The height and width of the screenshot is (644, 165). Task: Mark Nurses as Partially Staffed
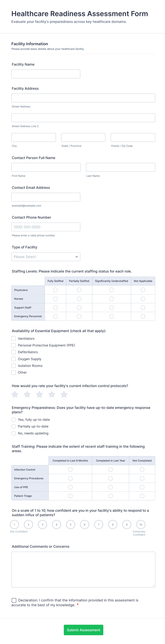coord(79,299)
